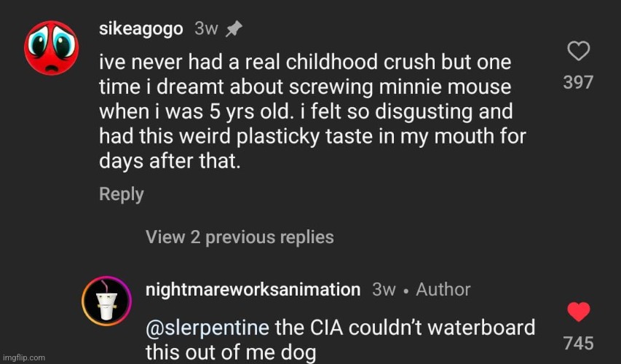
Task: Click the 3w timestamp on sikeagogo's comment
Action: [206, 29]
